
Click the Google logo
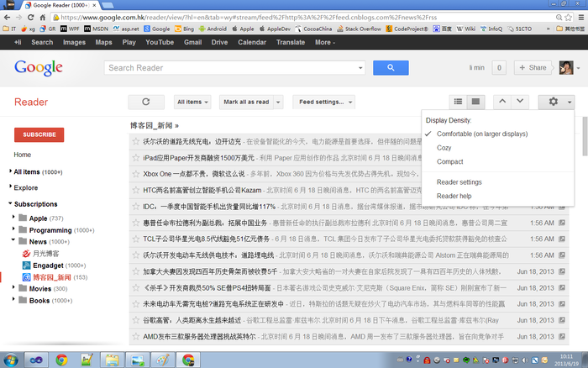(39, 68)
